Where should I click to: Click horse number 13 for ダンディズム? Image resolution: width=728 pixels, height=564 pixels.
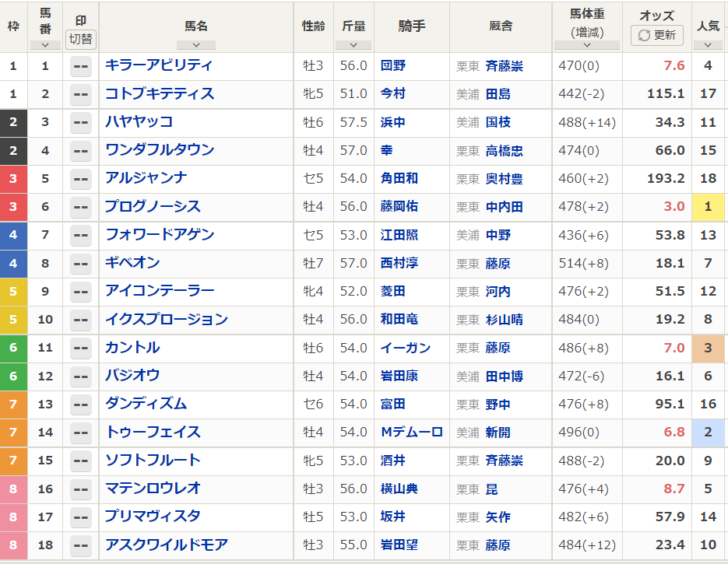pos(45,405)
